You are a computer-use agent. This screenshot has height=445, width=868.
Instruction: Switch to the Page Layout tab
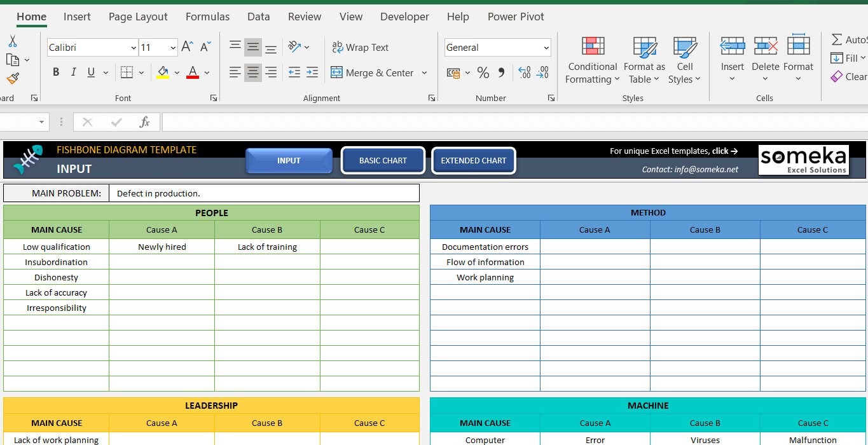coord(138,17)
